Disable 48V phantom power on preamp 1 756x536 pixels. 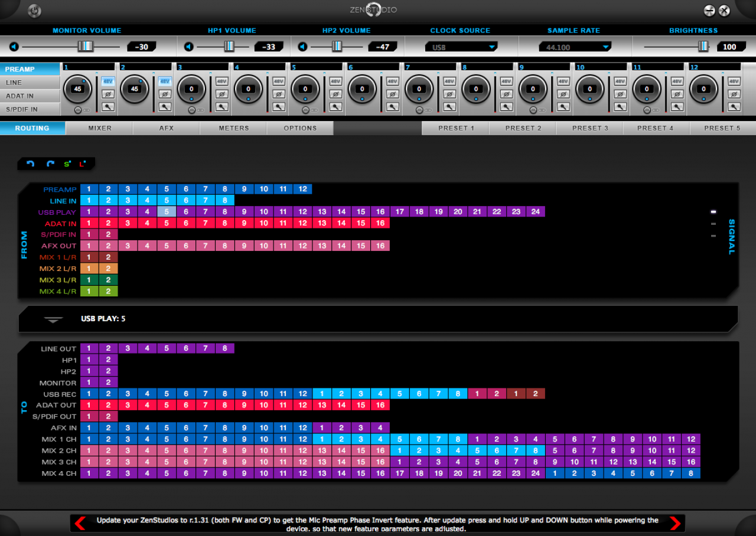tap(108, 81)
